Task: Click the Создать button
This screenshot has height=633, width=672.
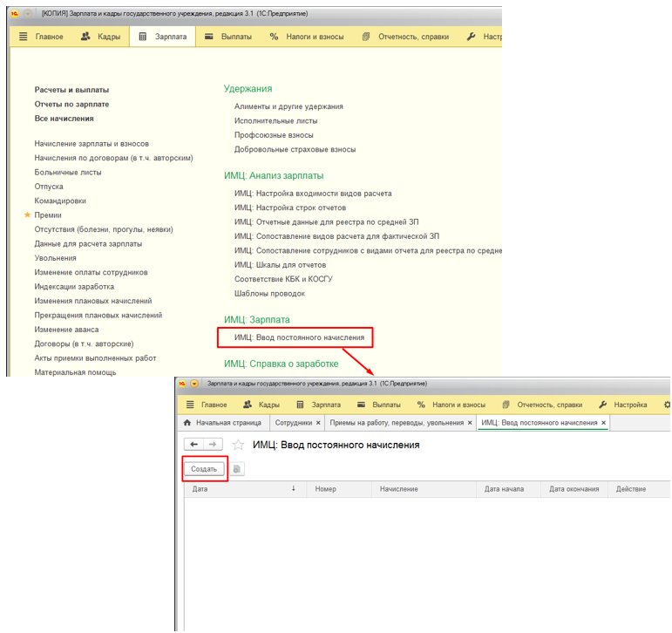Action: click(x=204, y=469)
